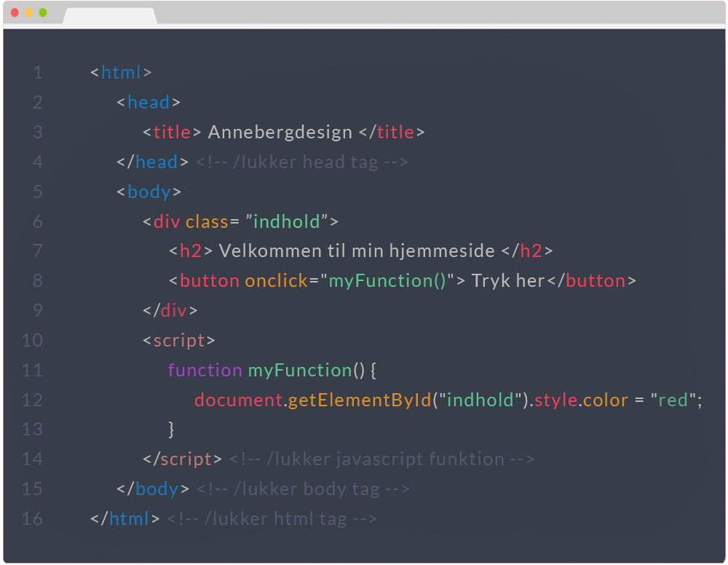
Task: Select the blank browser tab
Action: [x=110, y=16]
